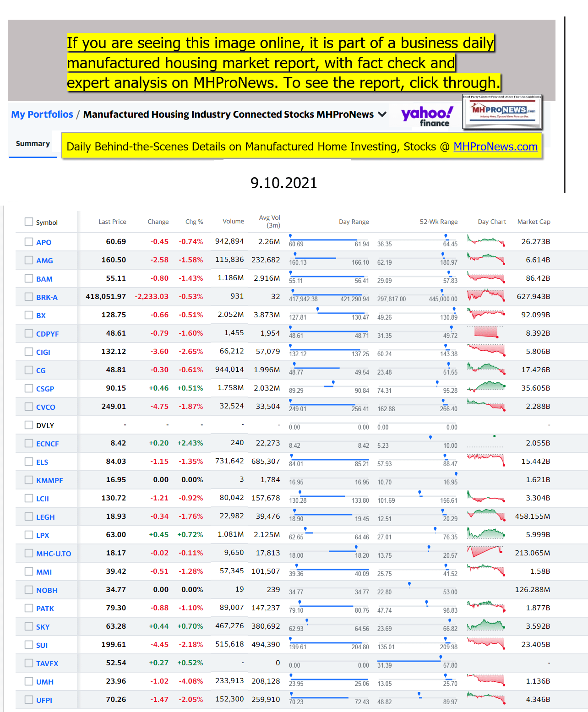Open the MHProNews.com hyperlink
The width and height of the screenshot is (588, 712).
(495, 147)
